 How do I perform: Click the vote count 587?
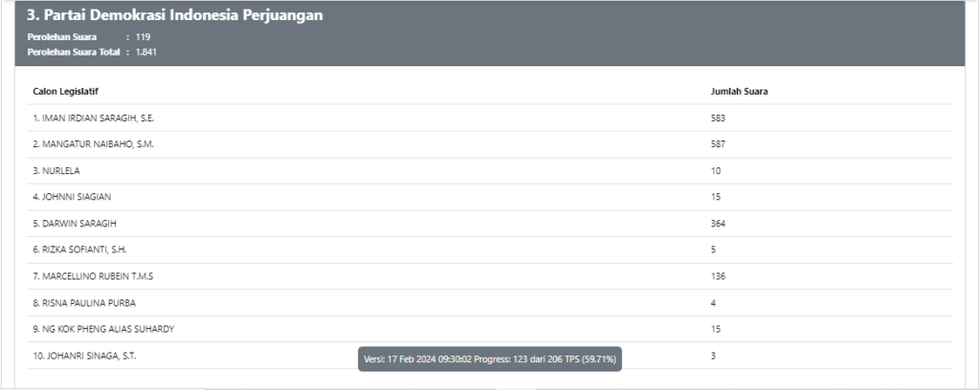click(718, 144)
